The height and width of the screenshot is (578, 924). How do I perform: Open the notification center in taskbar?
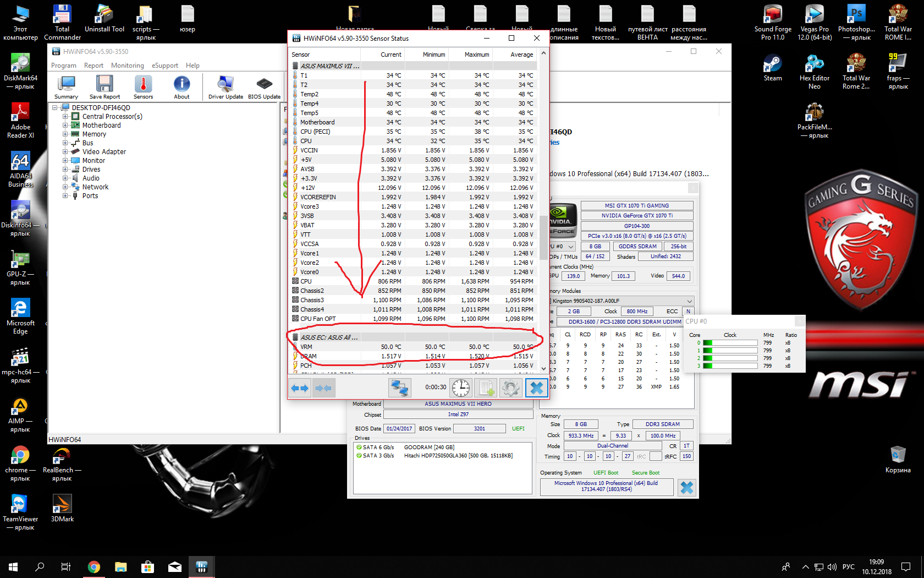point(906,566)
